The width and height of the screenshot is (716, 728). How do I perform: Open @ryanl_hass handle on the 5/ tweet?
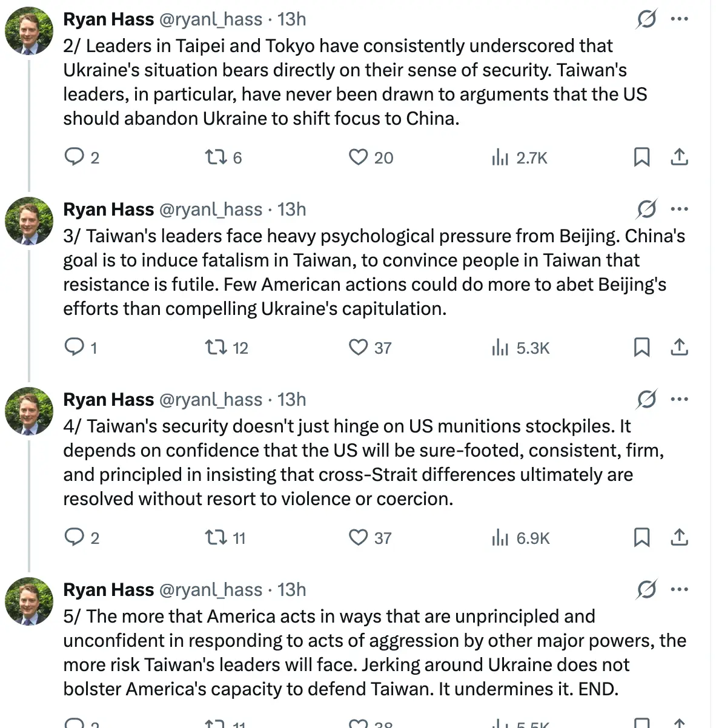pyautogui.click(x=211, y=590)
